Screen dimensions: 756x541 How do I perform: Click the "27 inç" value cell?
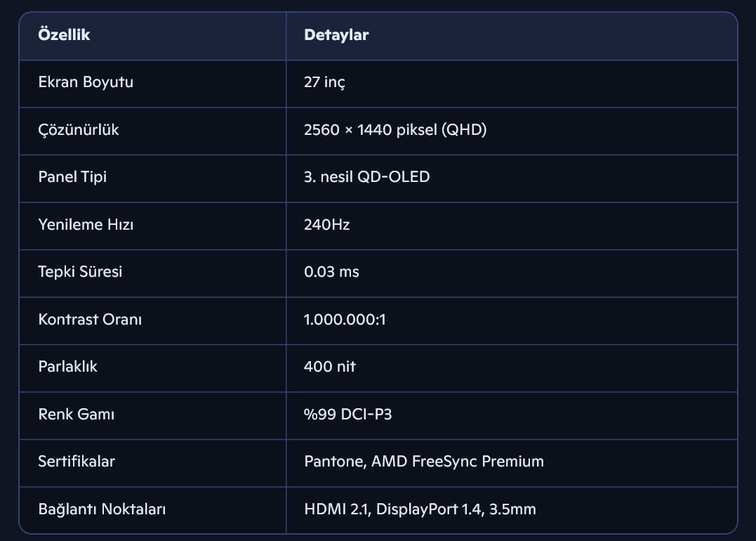click(x=324, y=82)
